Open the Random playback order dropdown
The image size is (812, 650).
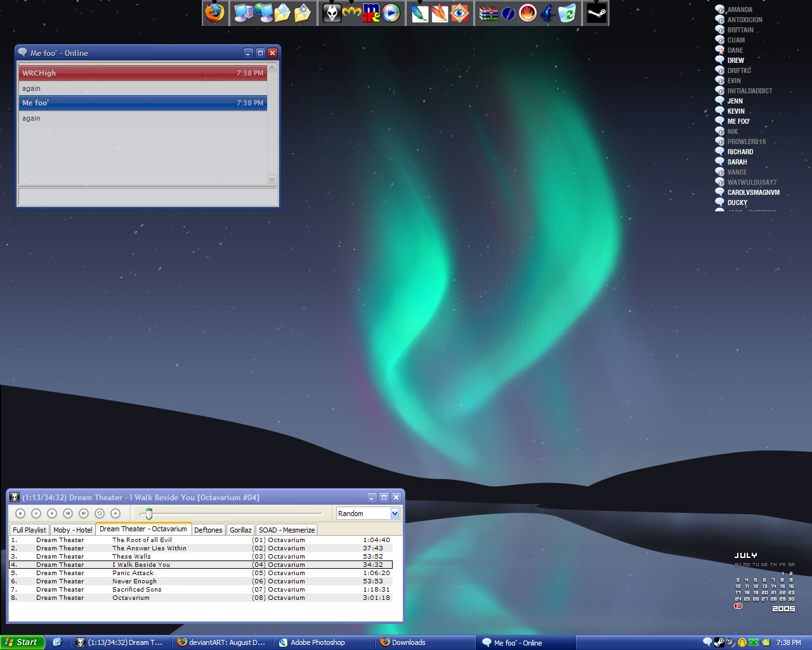[395, 513]
